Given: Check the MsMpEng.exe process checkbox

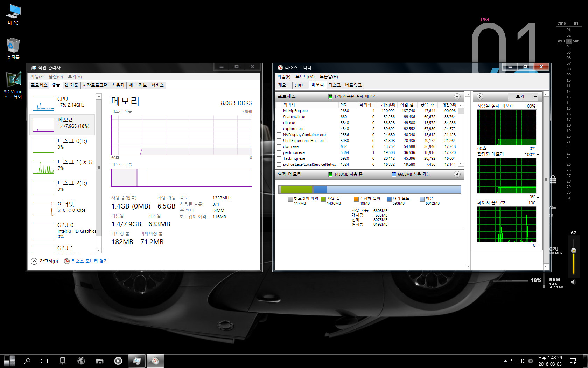Looking at the screenshot, I should click(279, 111).
